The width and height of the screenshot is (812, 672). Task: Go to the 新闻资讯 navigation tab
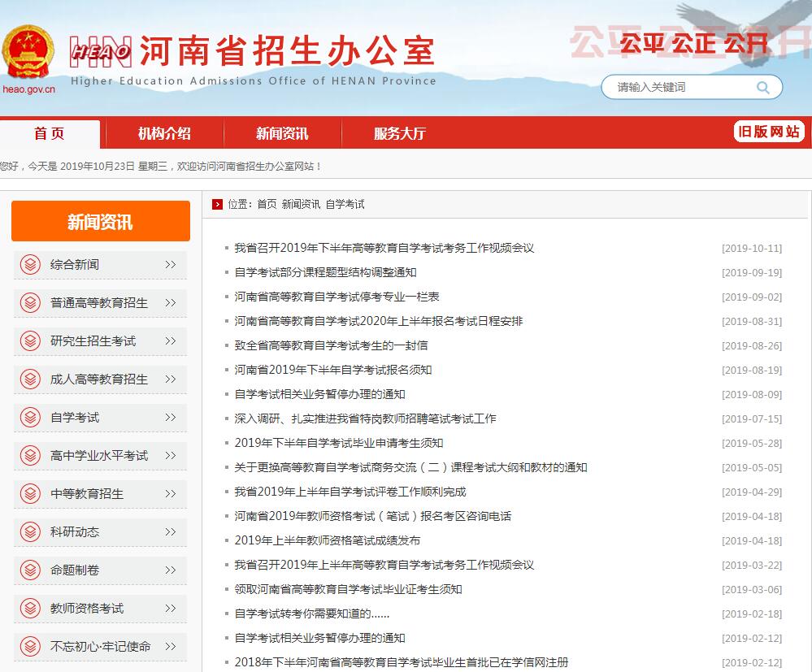coord(282,134)
